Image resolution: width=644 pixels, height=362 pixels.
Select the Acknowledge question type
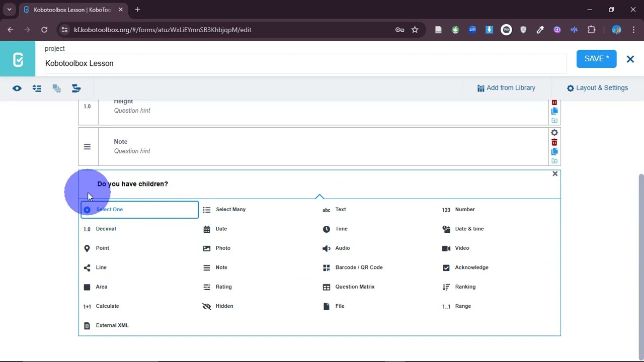(465, 267)
